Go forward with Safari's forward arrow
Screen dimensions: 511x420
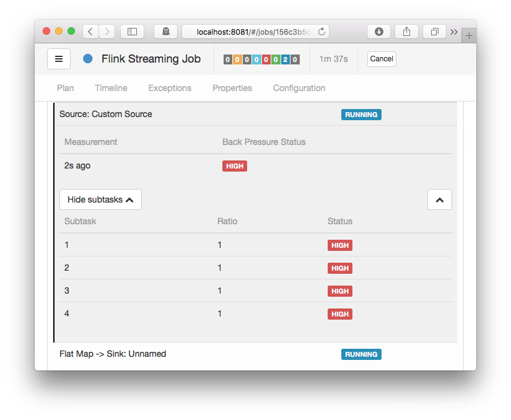coord(107,32)
